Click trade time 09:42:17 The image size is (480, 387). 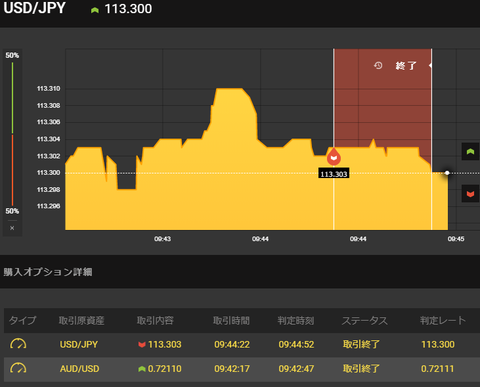tap(232, 369)
